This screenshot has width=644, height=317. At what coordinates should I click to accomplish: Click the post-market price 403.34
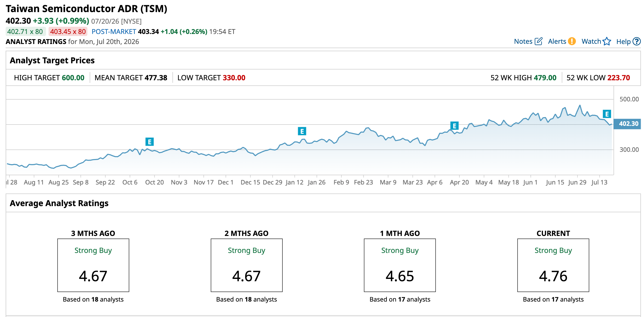pos(148,32)
